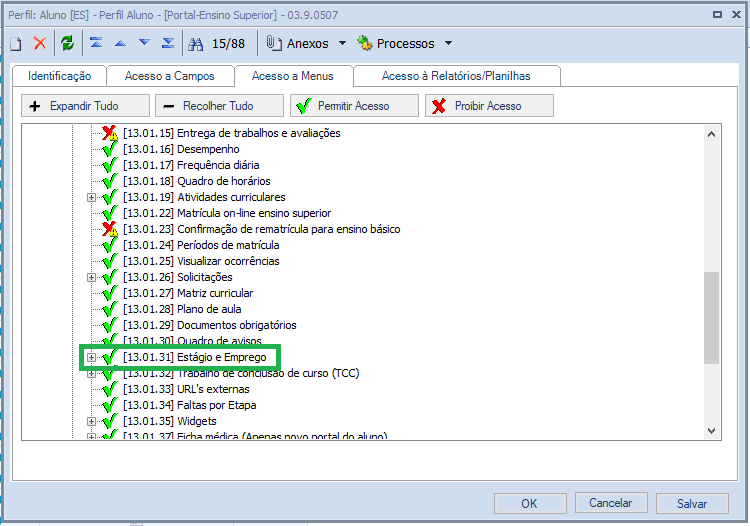Screen dimensions: 750x526
Task: Select the row [13.01.16] Desempenho
Action: pos(181,149)
